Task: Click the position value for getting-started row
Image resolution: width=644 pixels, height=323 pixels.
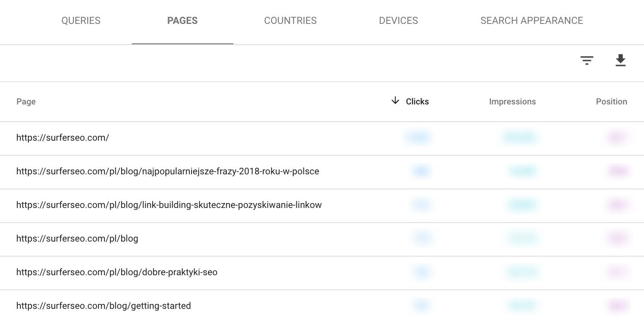Action: [x=617, y=306]
